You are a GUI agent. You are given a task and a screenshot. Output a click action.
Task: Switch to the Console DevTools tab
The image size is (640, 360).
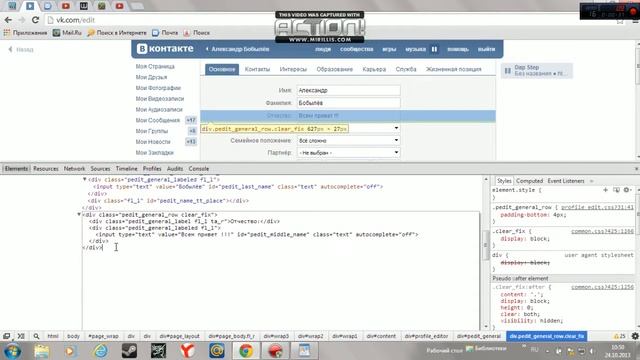point(199,169)
